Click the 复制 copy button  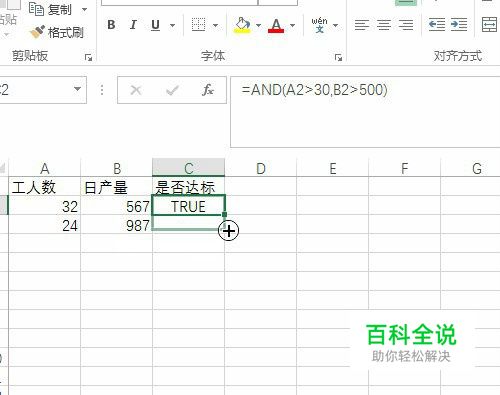(50, 9)
